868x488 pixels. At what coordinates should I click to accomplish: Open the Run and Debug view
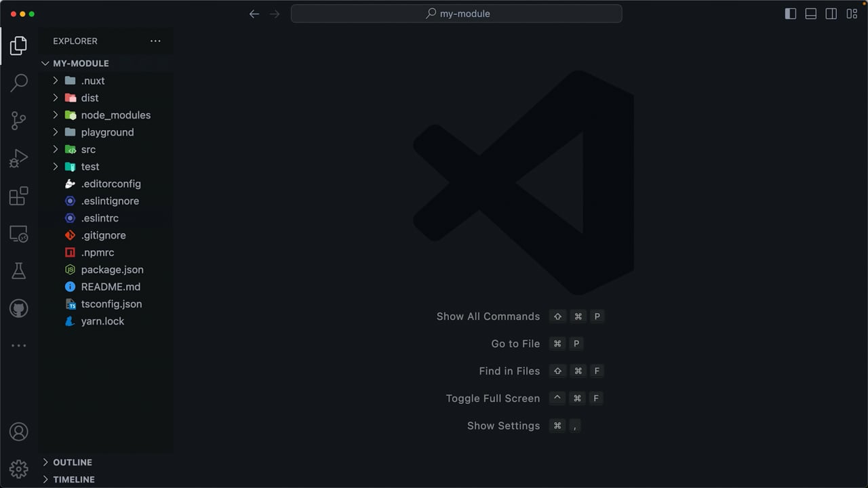[18, 159]
